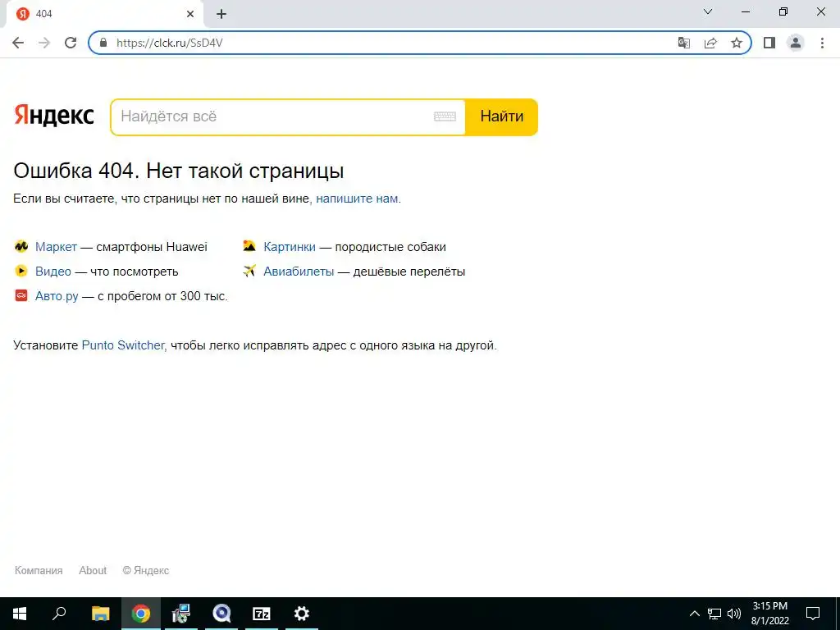This screenshot has width=840, height=630.
Task: Open a new tab with the plus button
Action: pyautogui.click(x=221, y=14)
